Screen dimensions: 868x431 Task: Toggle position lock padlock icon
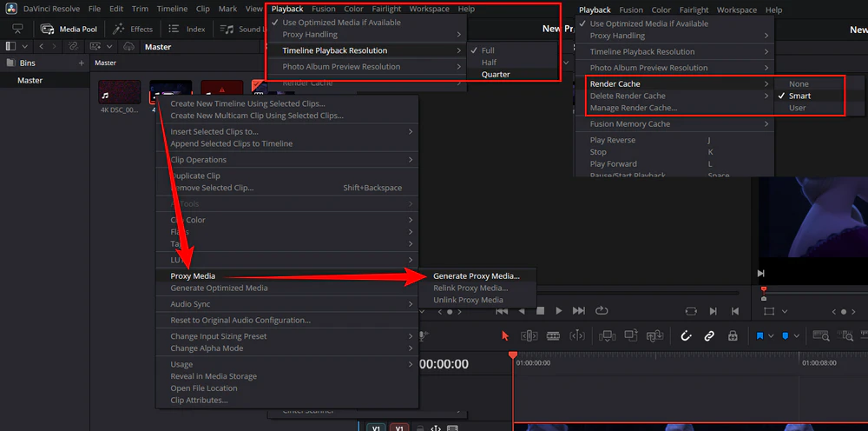point(733,335)
